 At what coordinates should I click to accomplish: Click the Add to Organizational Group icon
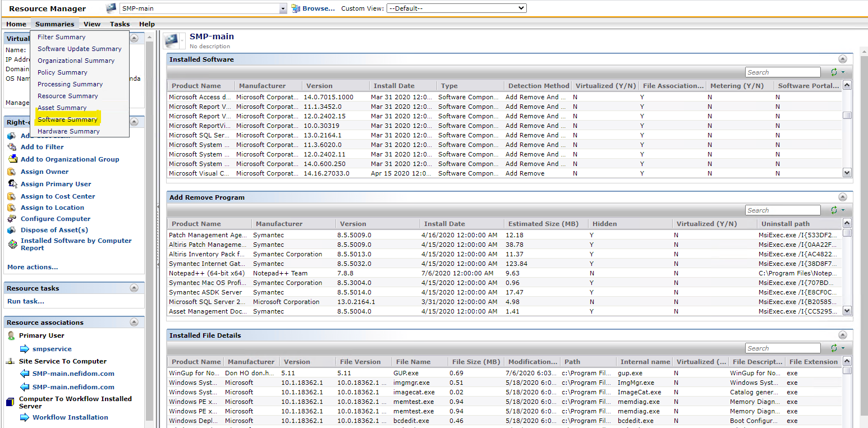12,159
